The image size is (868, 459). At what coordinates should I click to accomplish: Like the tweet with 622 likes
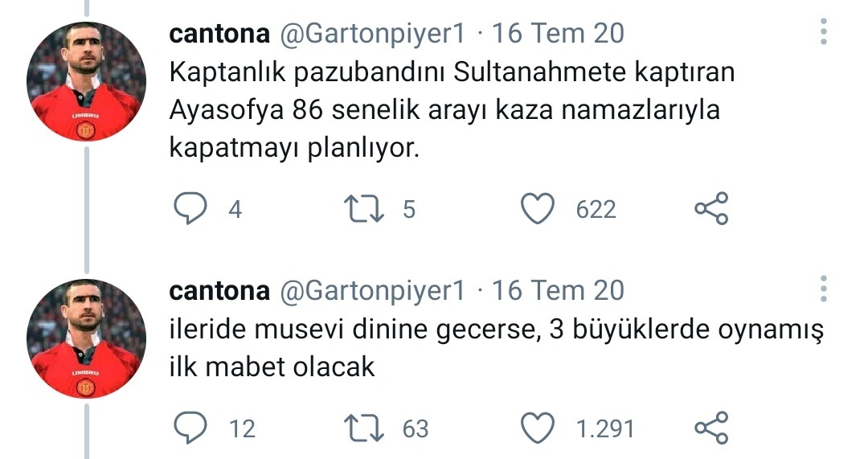click(538, 209)
